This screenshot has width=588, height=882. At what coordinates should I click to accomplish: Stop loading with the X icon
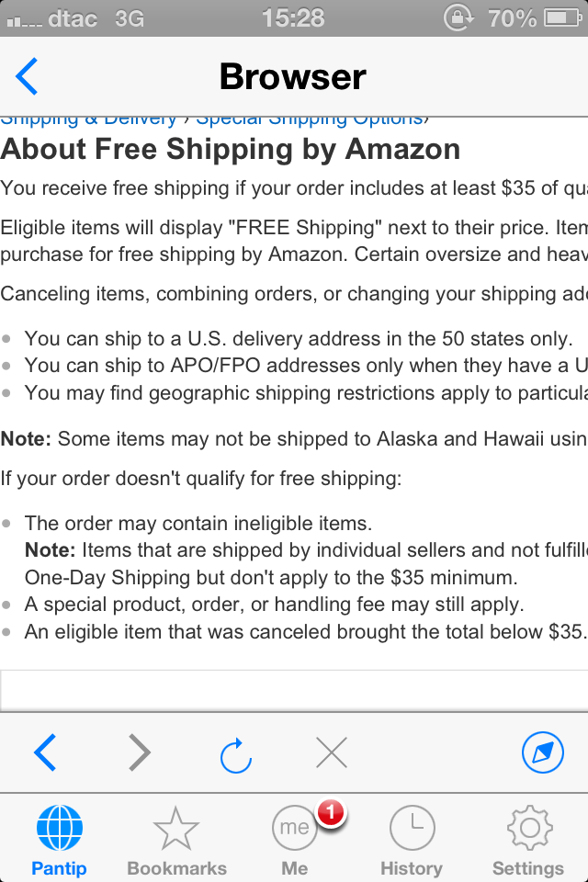pos(332,752)
